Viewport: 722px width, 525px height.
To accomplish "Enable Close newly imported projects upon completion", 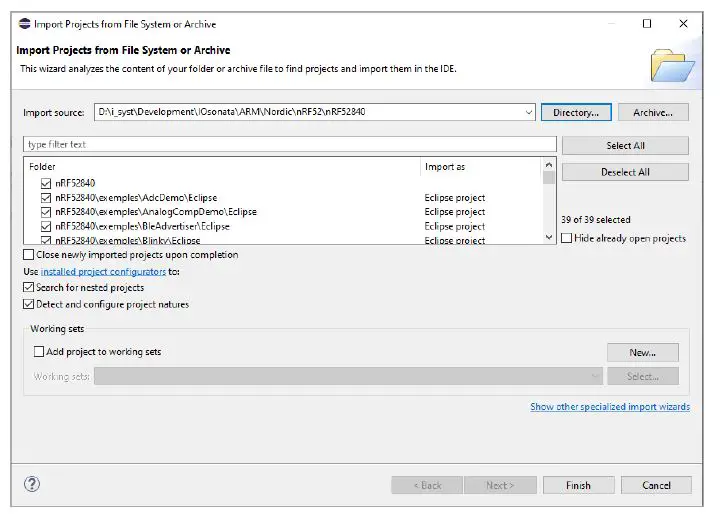I will pos(28,255).
